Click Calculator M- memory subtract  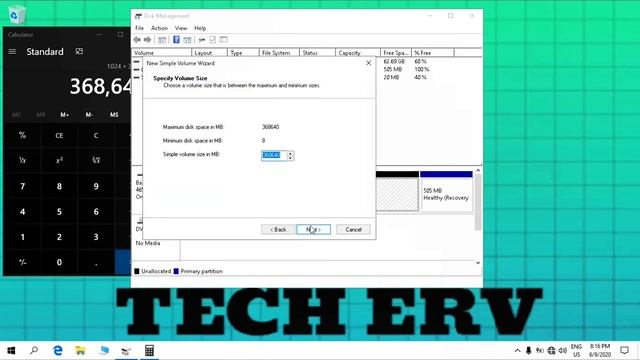pos(89,115)
